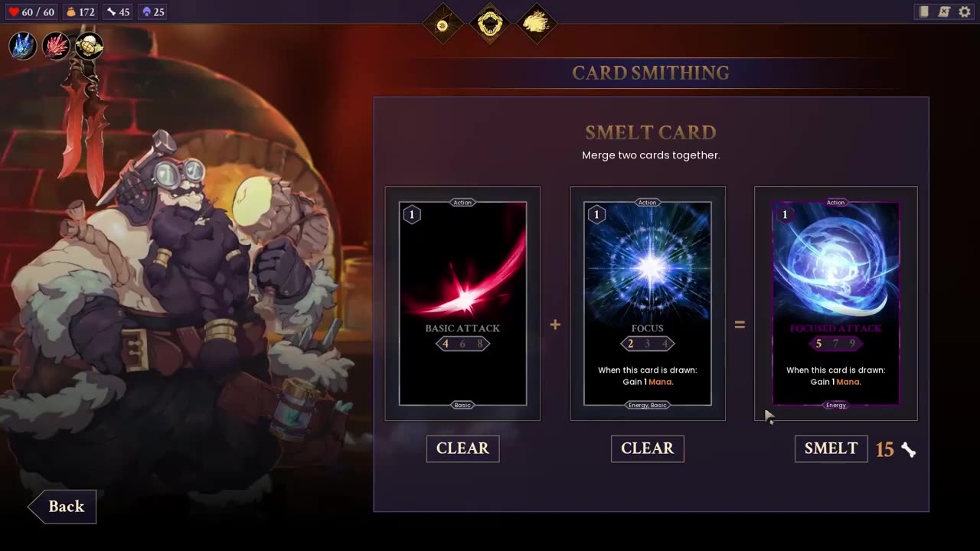Screen dimensions: 980x551
Task: Click the golden beast diamond icon
Action: (x=537, y=24)
